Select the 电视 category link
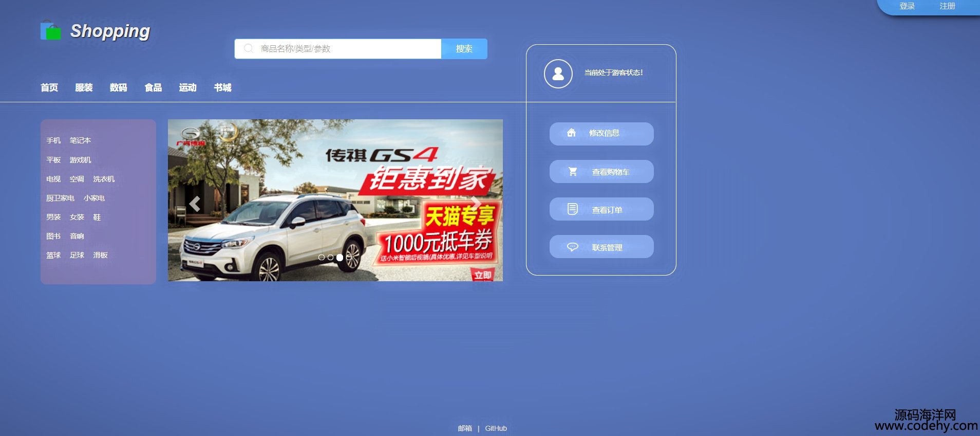980x436 pixels. click(x=53, y=179)
